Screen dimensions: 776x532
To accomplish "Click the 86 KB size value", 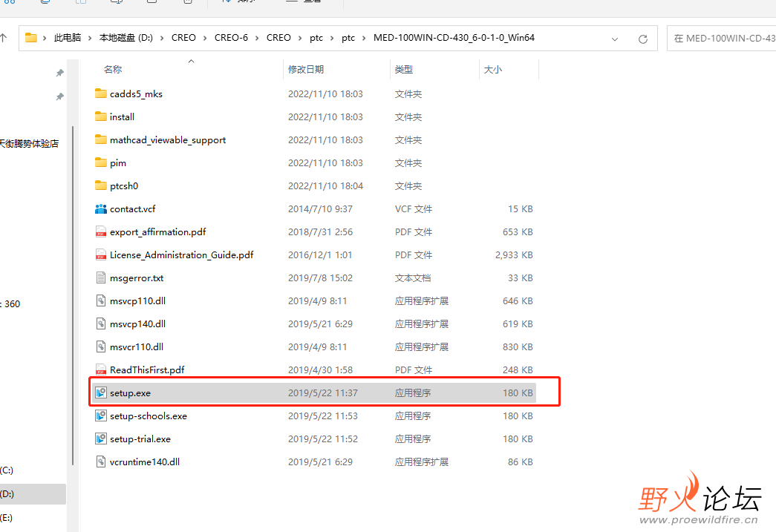I will (520, 462).
